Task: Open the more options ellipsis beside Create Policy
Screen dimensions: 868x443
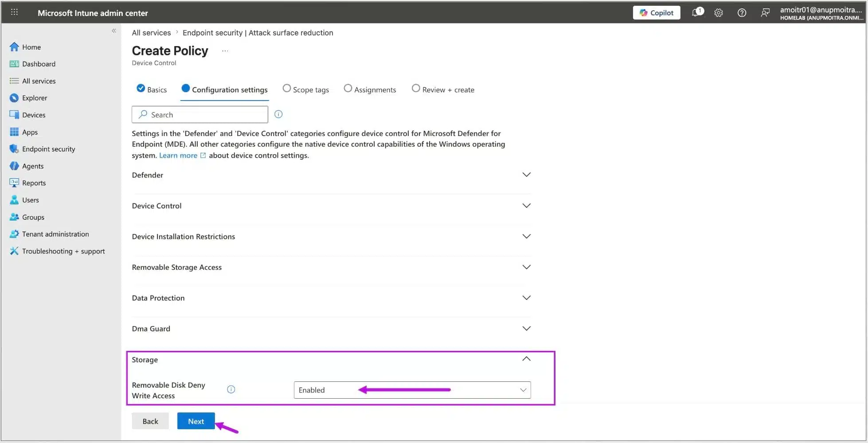Action: click(x=225, y=51)
